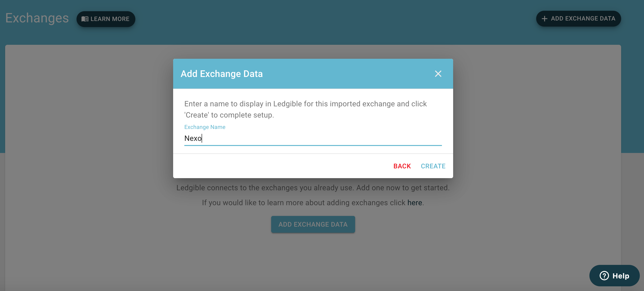Follow the "here" link about adding exchanges

(414, 203)
